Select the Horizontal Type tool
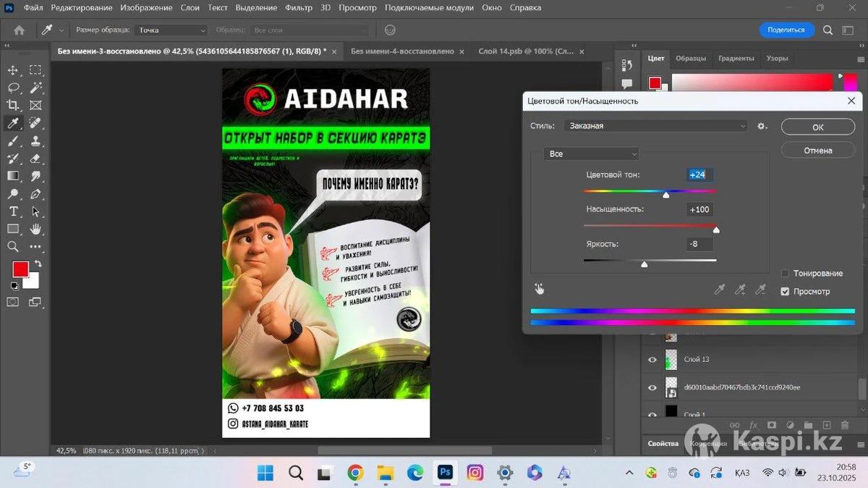 13,211
